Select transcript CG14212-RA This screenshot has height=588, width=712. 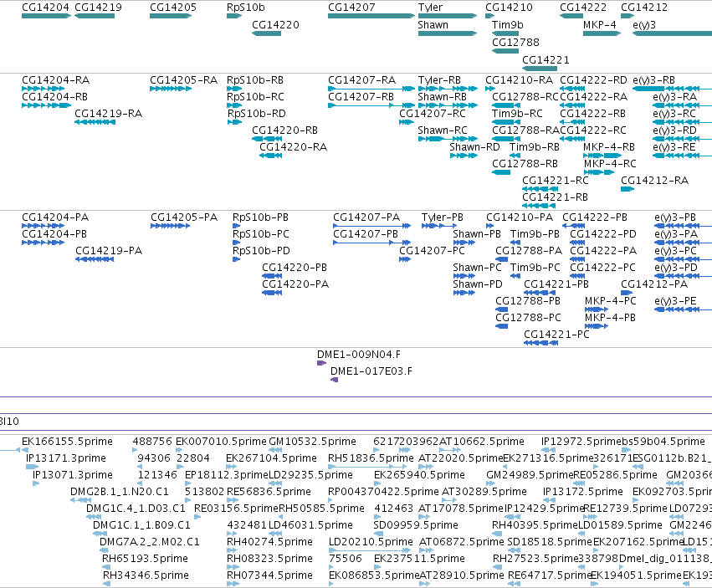(655, 181)
